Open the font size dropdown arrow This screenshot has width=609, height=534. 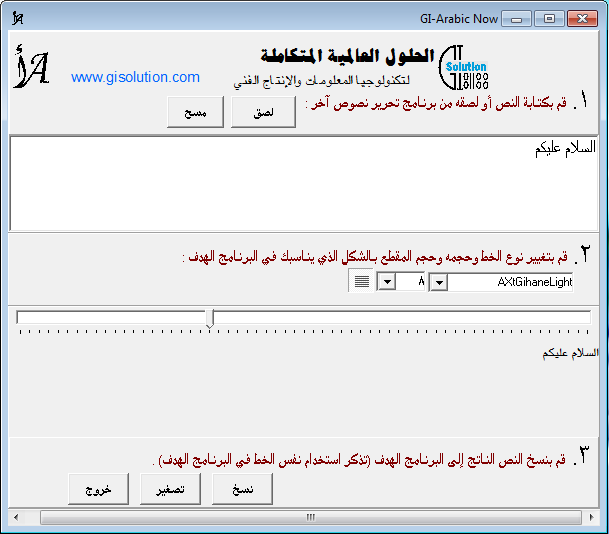point(386,283)
